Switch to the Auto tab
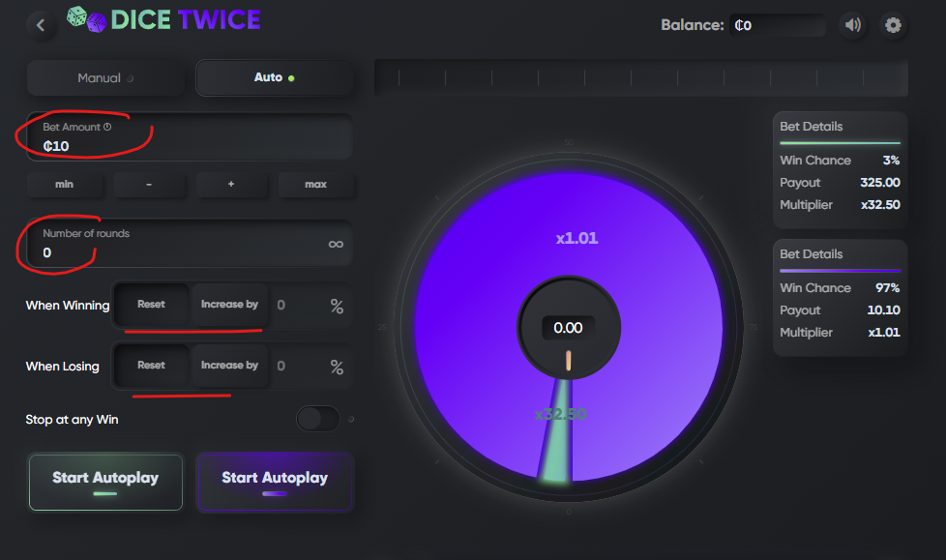 click(x=275, y=77)
